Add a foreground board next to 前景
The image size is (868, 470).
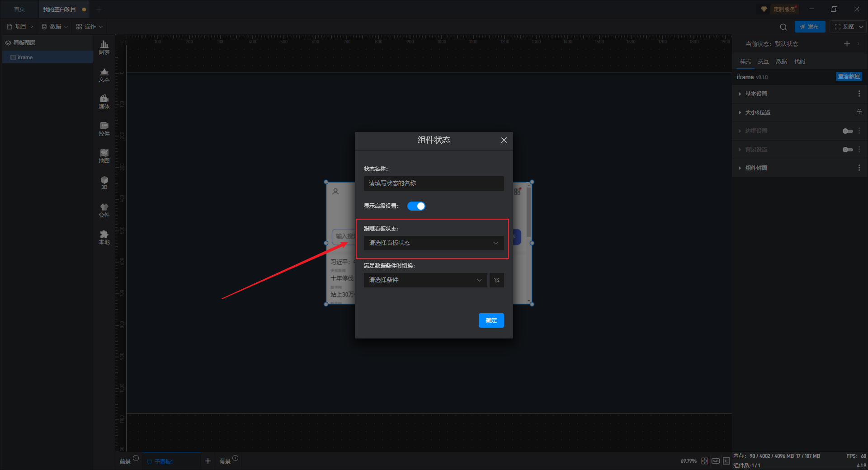click(136, 458)
